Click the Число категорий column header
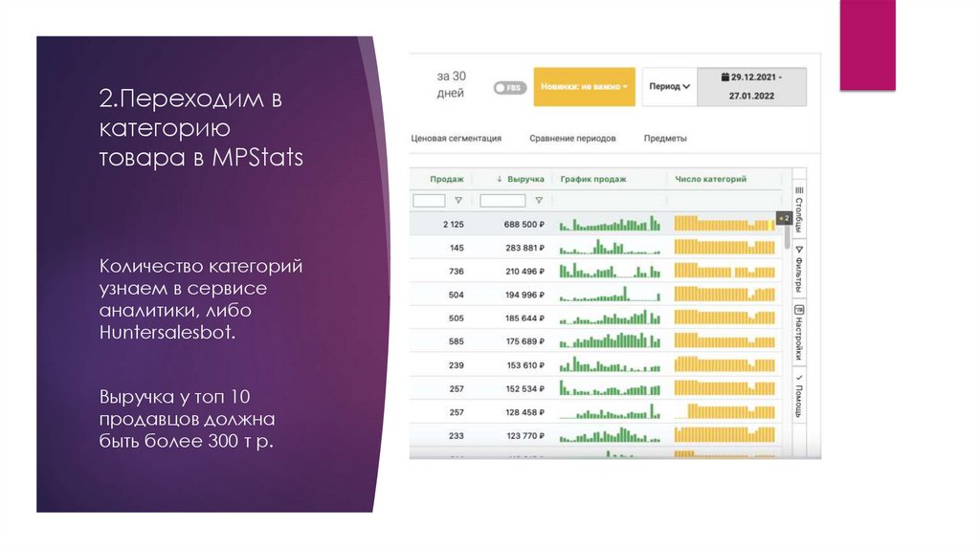Image resolution: width=980 pixels, height=549 pixels. [x=711, y=179]
